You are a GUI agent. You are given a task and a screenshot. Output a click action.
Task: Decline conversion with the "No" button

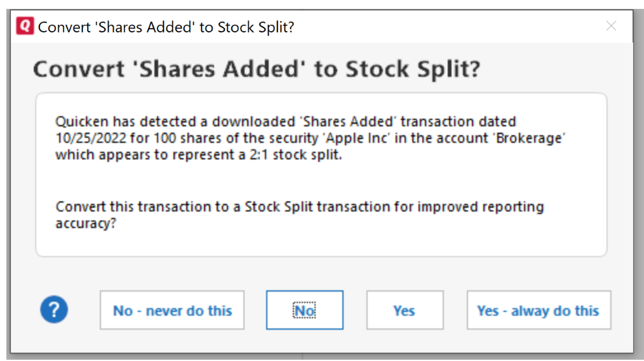pyautogui.click(x=304, y=310)
